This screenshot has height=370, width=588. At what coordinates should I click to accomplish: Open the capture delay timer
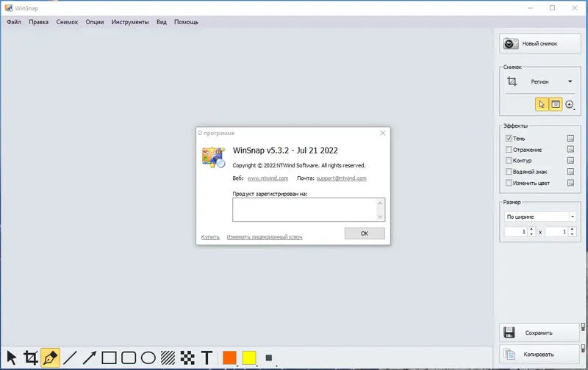pyautogui.click(x=570, y=104)
